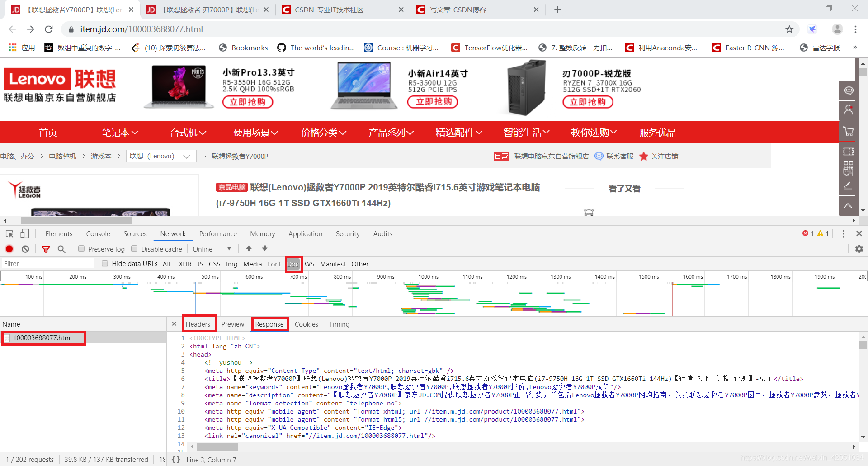This screenshot has width=868, height=466.
Task: Pretty print the response with braces icon
Action: point(176,460)
